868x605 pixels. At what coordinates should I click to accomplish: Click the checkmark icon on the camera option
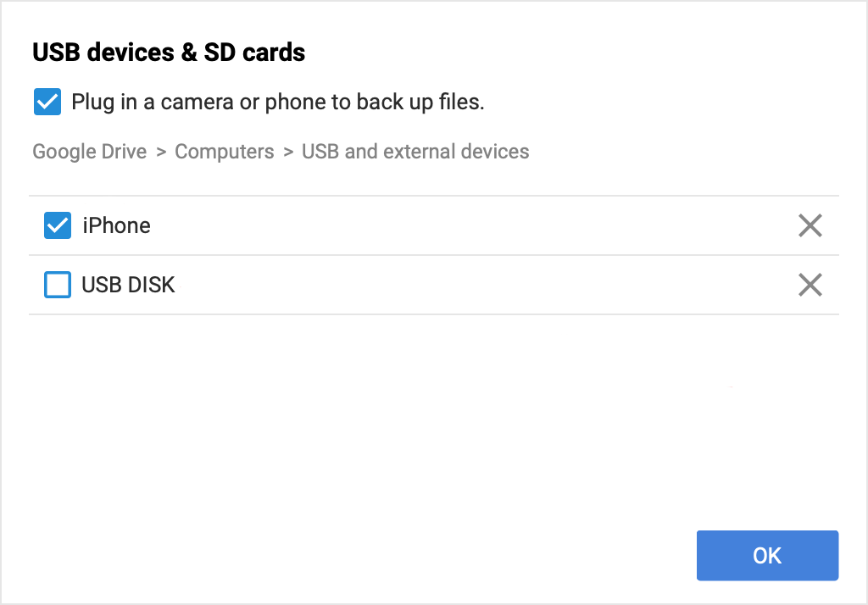click(47, 102)
